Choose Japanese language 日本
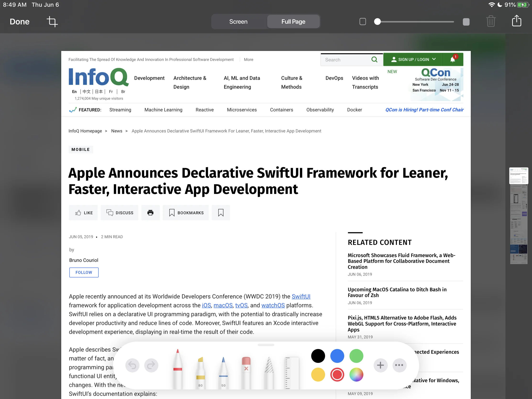 point(99,92)
